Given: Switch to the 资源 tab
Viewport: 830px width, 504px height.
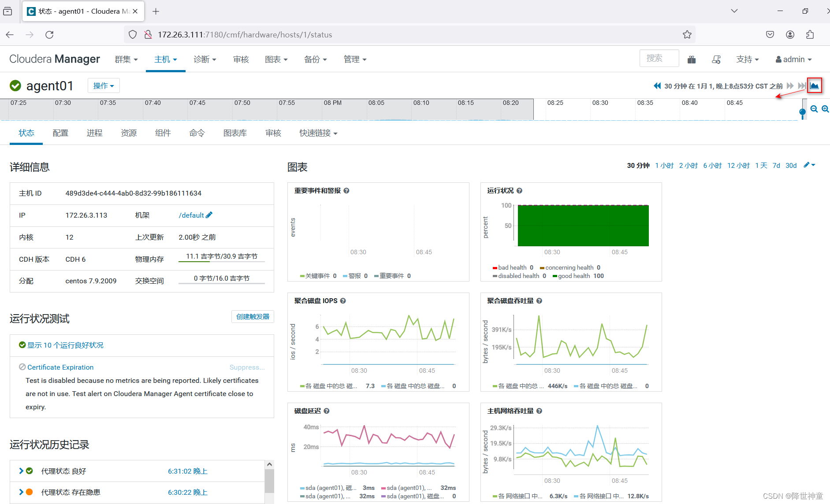Looking at the screenshot, I should pos(129,133).
